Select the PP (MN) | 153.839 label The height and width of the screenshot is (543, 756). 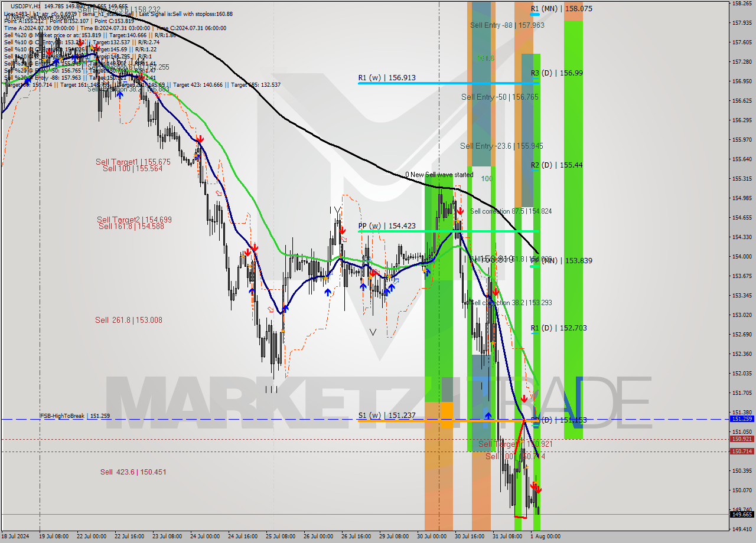tap(561, 261)
